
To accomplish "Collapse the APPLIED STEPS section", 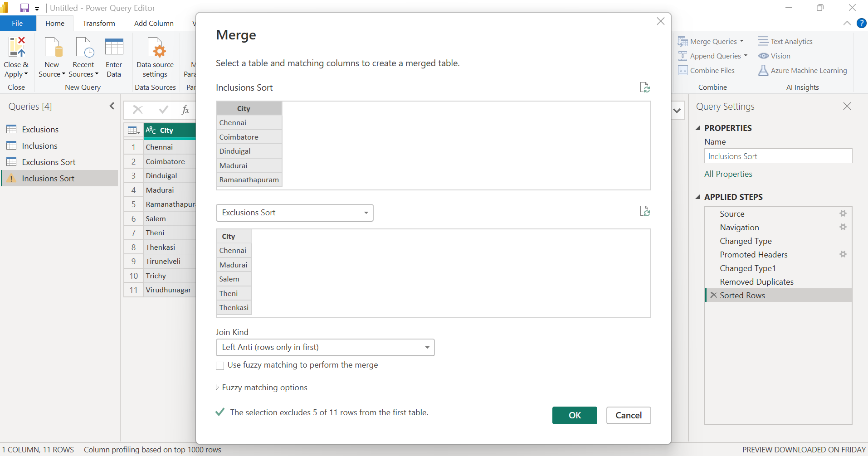I will click(x=698, y=197).
